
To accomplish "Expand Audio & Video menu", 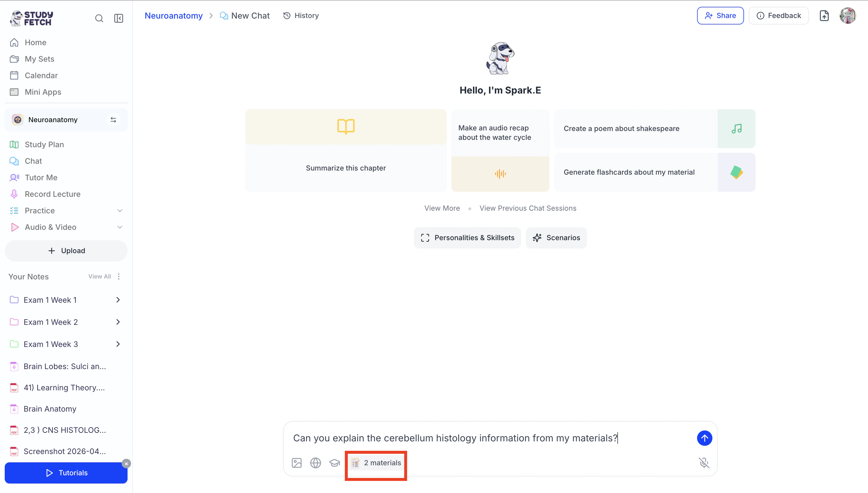I will pos(120,227).
